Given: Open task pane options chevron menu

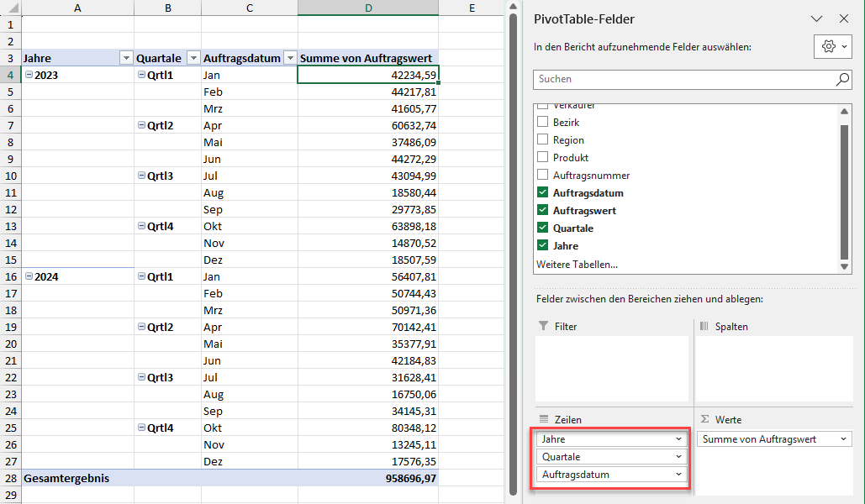Looking at the screenshot, I should coord(815,18).
